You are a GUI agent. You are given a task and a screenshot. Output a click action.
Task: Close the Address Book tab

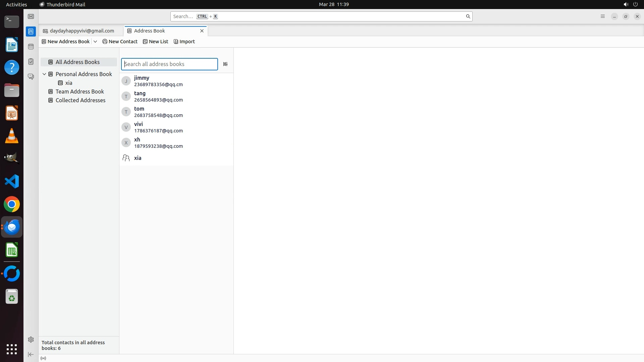click(202, 31)
